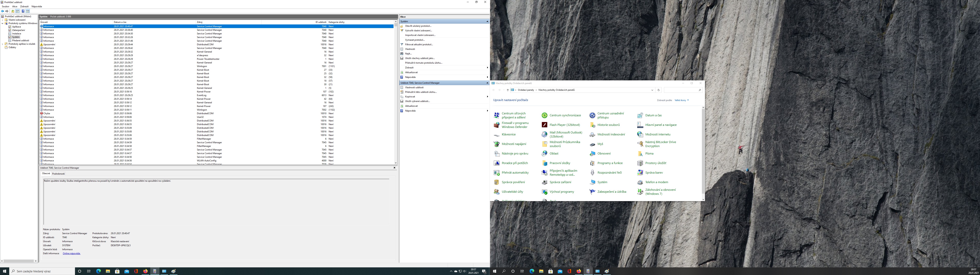Switch to the Podrobnosti tab
Screen dimensions: 980x275
click(58, 174)
